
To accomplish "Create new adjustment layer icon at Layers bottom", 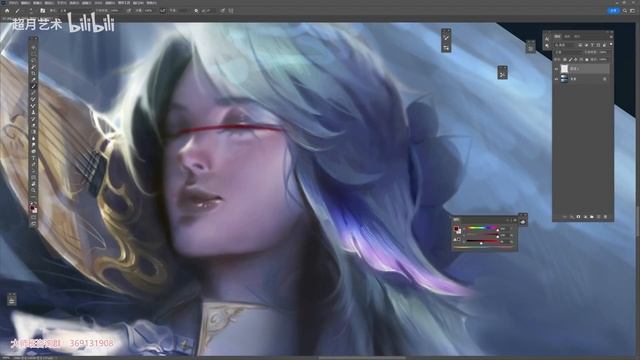I will coord(585,217).
